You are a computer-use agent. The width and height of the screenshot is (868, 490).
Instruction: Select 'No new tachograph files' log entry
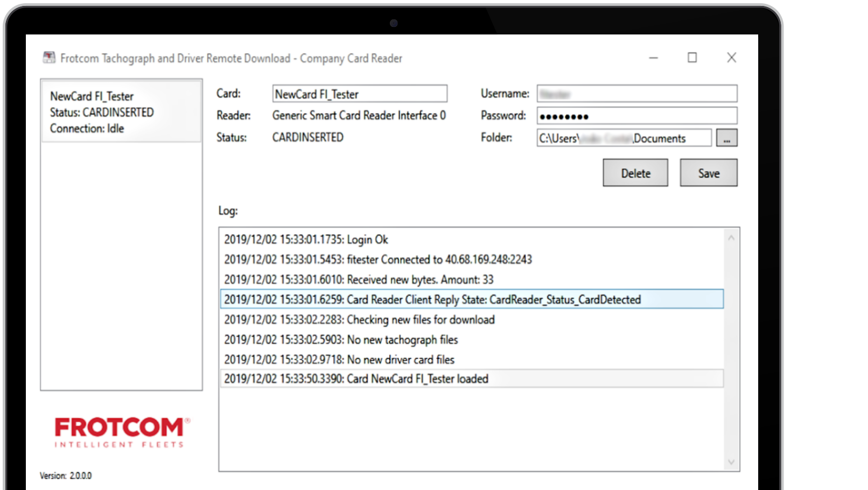472,340
